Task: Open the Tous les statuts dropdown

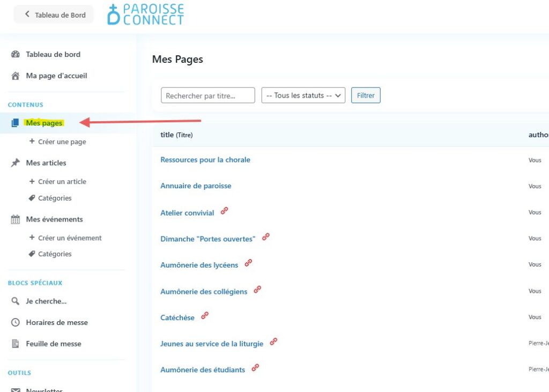Action: coord(303,95)
